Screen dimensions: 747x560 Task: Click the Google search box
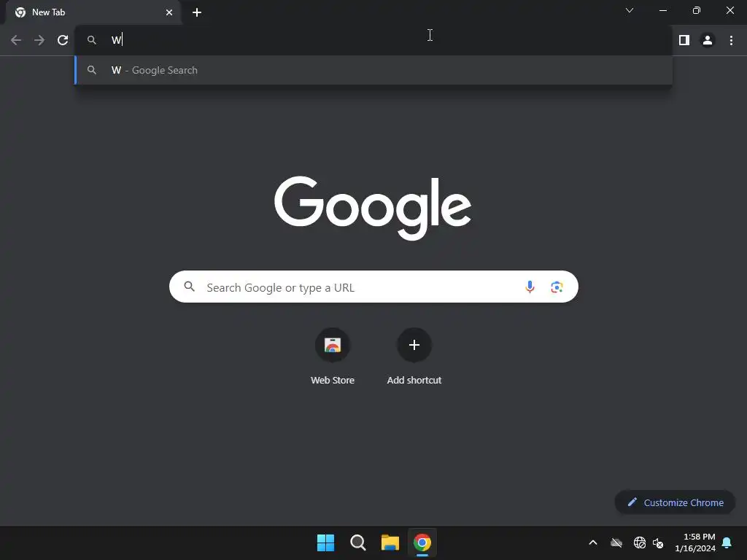pos(373,287)
